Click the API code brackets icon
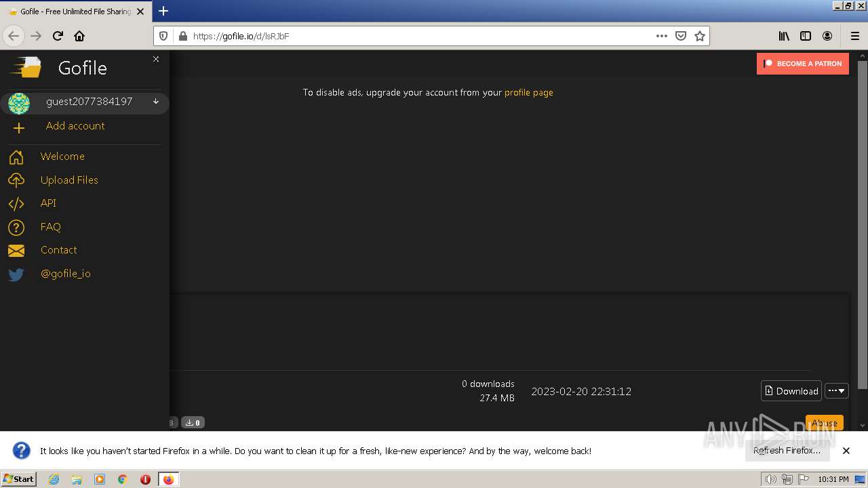The width and height of the screenshot is (868, 488). point(16,204)
